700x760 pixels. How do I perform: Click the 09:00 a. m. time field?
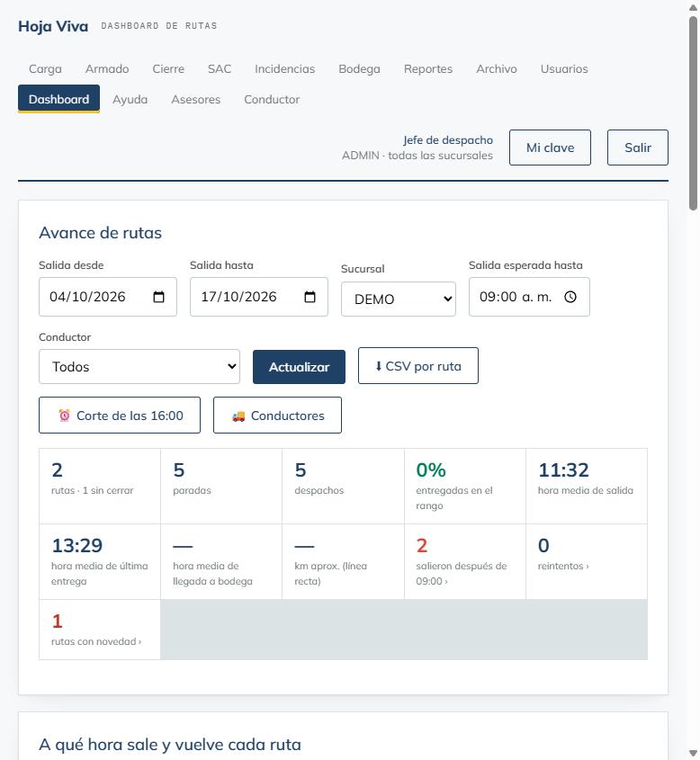(x=529, y=297)
